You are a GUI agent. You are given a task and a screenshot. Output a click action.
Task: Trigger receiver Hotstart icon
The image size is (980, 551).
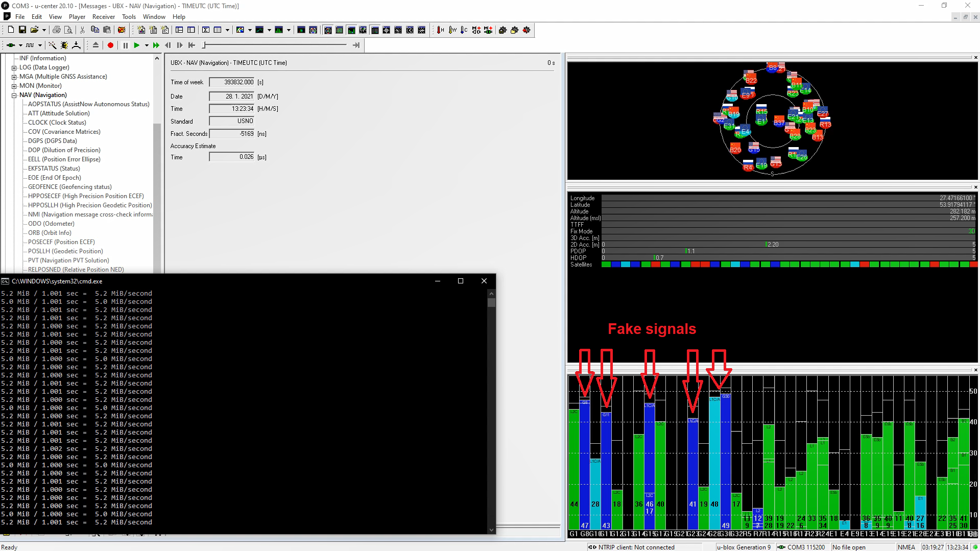pyautogui.click(x=440, y=30)
